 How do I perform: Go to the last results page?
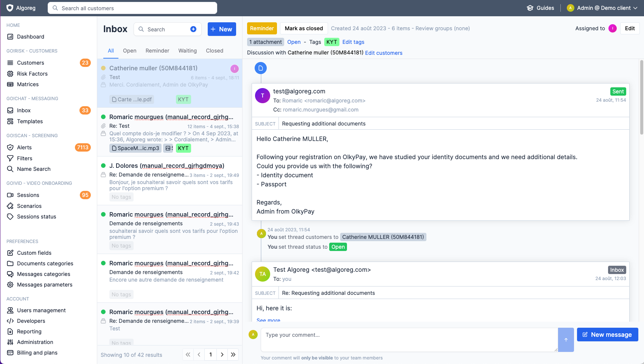pyautogui.click(x=233, y=355)
